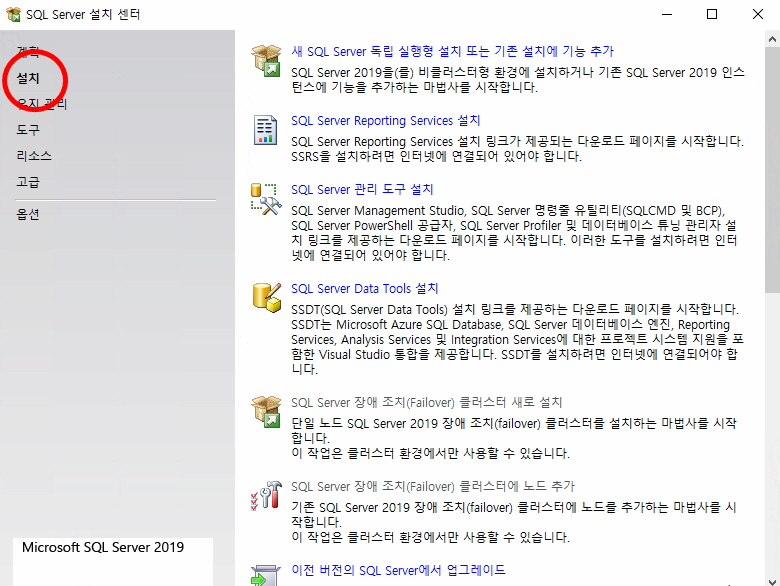Open the 옵션 sidebar page

[27, 214]
